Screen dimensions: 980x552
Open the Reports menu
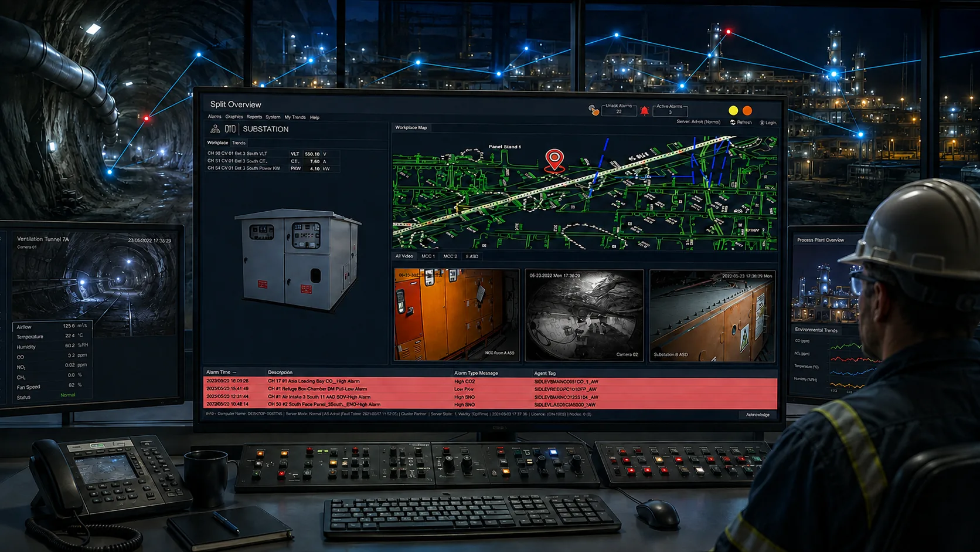click(x=254, y=117)
